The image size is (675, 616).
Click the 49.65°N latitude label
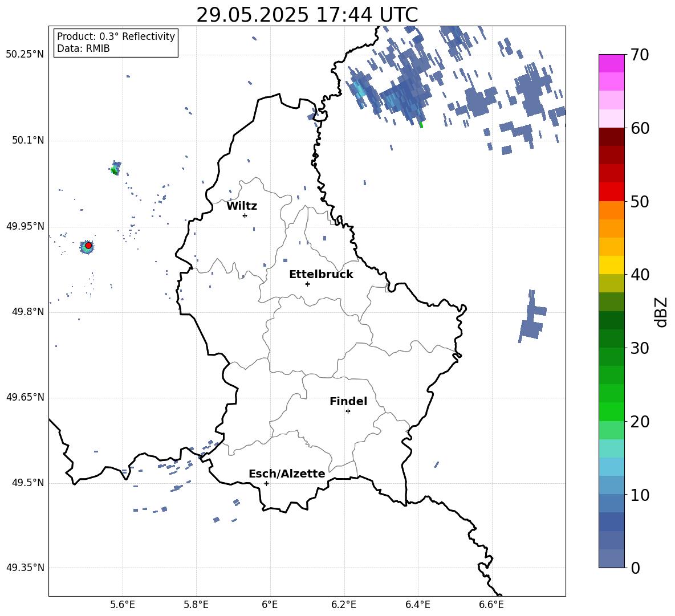pos(25,397)
